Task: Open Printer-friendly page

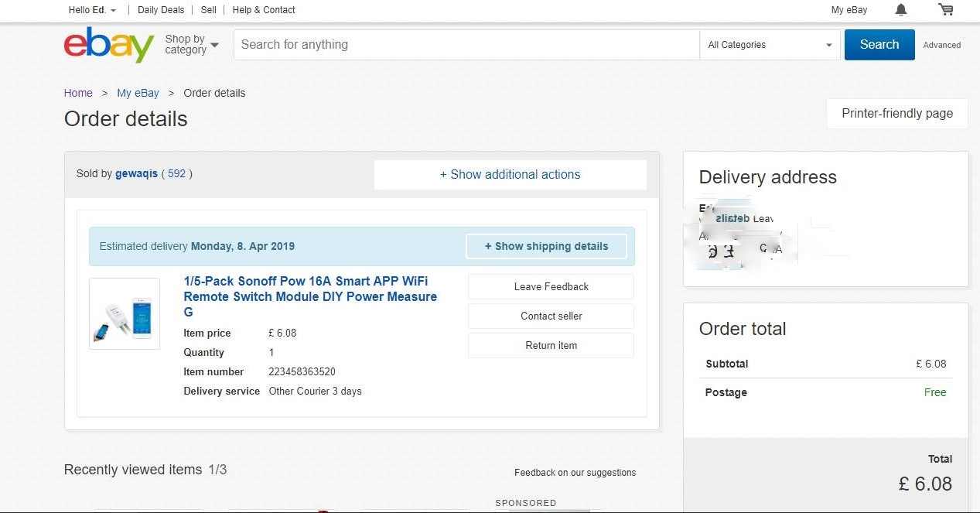Action: [x=897, y=113]
